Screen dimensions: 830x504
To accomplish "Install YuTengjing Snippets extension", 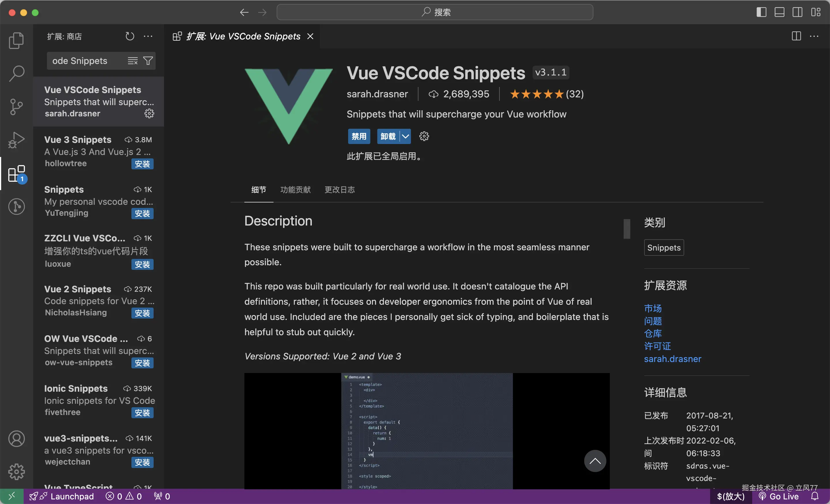I will 142,213.
